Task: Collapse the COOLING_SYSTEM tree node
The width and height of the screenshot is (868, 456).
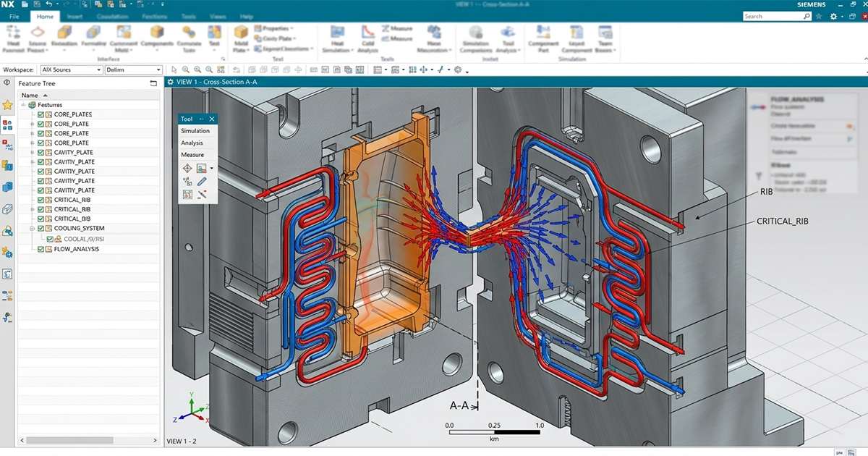Action: [32, 228]
